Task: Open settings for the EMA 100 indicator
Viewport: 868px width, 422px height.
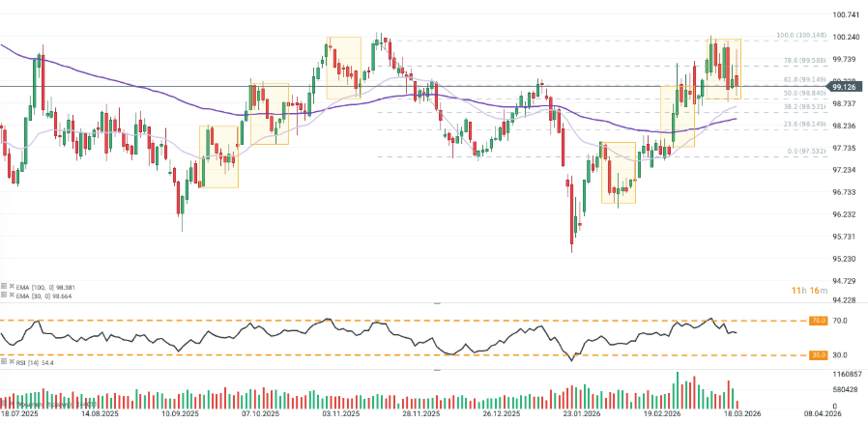Action: click(x=5, y=287)
